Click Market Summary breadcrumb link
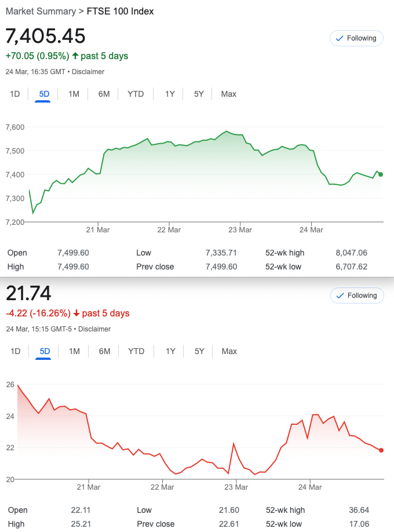Screen dimensions: 394x532 (41, 11)
